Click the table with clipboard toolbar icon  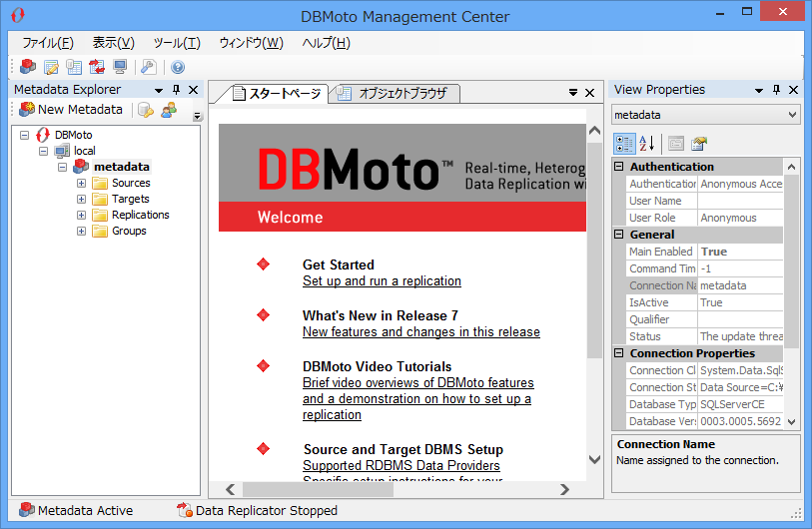point(74,67)
